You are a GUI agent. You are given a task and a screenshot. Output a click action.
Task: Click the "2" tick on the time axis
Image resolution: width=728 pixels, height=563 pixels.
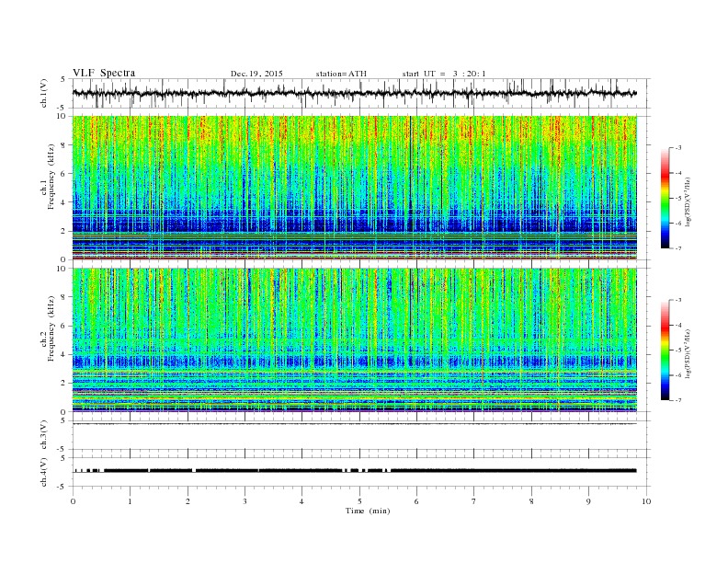tap(188, 501)
